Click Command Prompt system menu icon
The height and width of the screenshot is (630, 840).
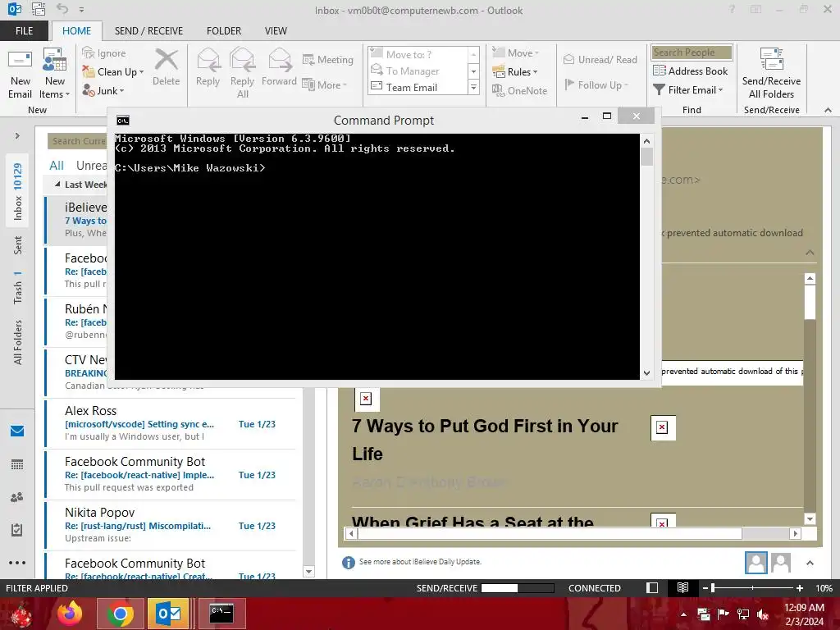point(123,120)
